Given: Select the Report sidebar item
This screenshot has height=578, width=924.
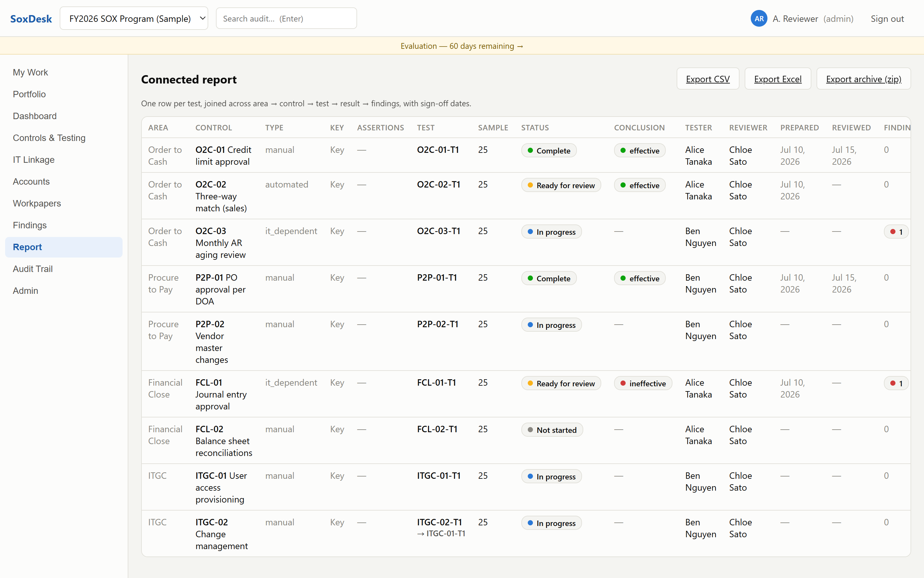Looking at the screenshot, I should (x=64, y=247).
